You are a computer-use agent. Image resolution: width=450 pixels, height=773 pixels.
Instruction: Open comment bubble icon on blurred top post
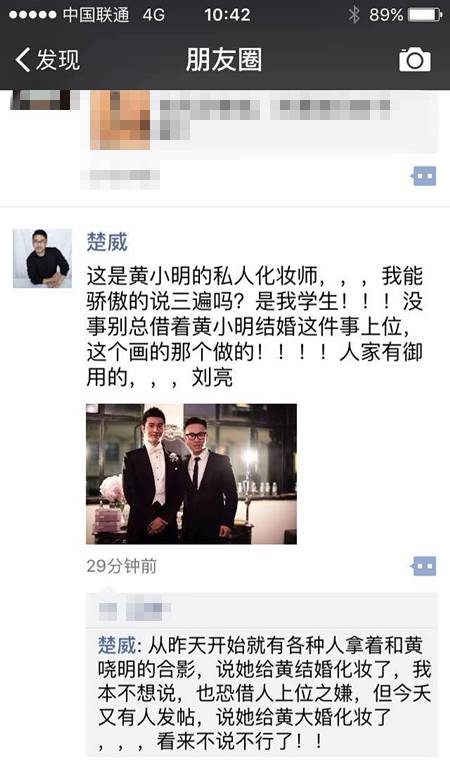tap(423, 176)
